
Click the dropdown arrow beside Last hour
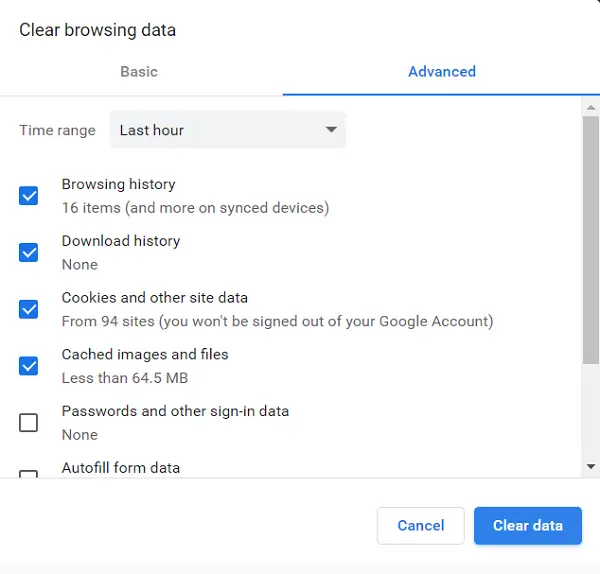(x=331, y=130)
